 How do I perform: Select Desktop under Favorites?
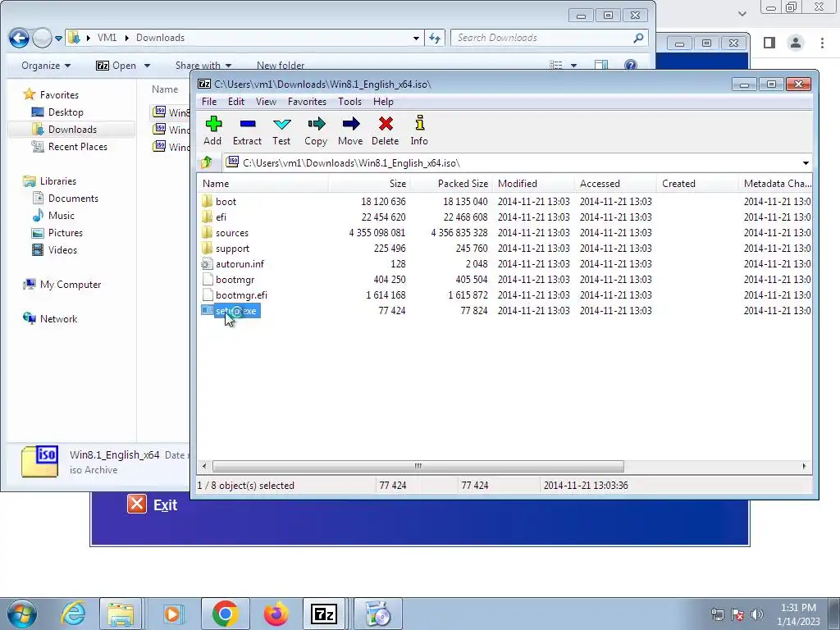pyautogui.click(x=66, y=112)
